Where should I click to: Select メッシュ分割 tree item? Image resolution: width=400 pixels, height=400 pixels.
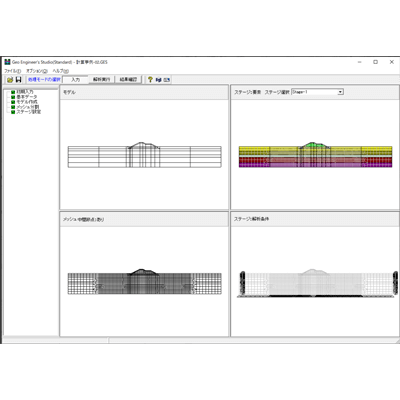click(x=28, y=107)
